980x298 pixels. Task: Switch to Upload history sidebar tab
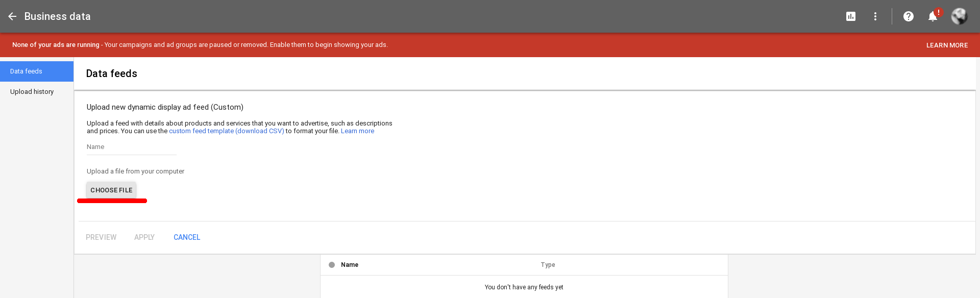point(37,92)
